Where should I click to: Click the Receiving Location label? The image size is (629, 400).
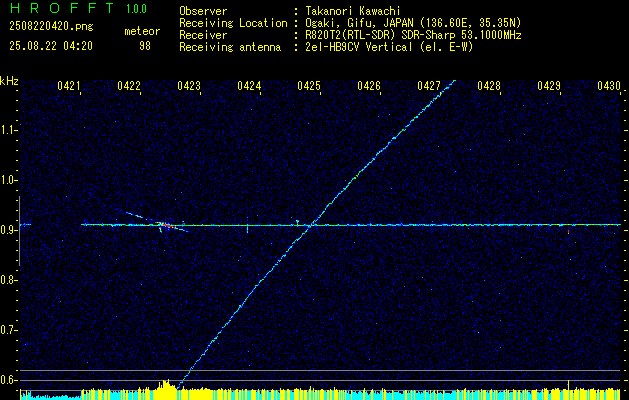coord(233,23)
